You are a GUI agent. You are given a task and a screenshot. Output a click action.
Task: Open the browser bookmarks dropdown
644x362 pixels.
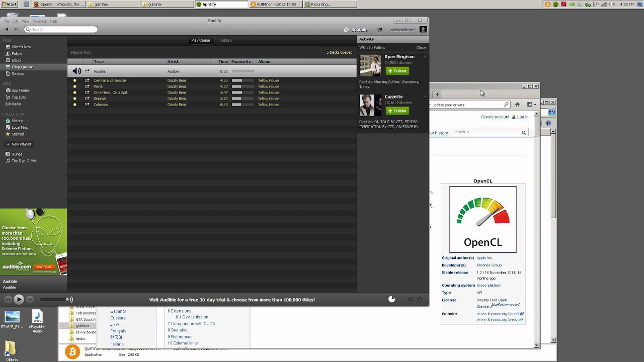click(x=531, y=105)
